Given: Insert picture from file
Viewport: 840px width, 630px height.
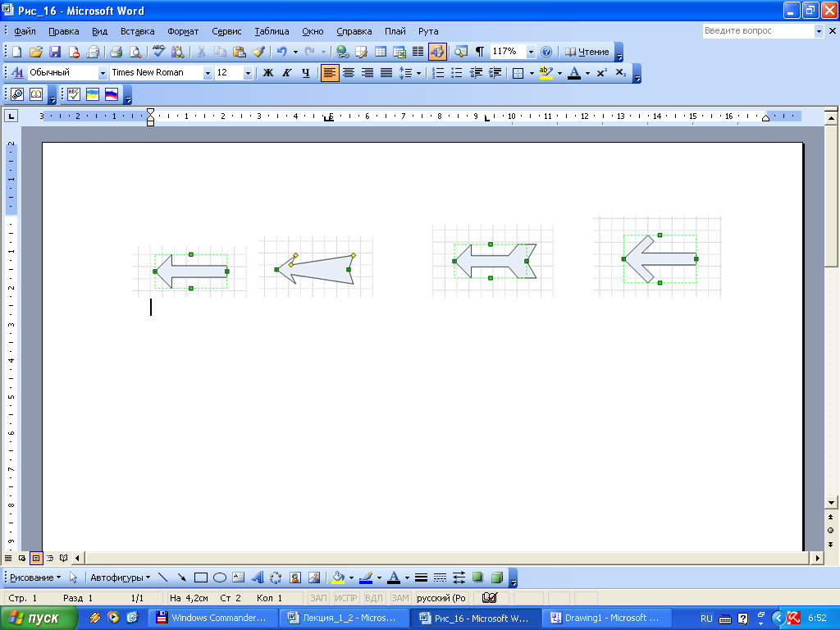Looking at the screenshot, I should click(314, 577).
